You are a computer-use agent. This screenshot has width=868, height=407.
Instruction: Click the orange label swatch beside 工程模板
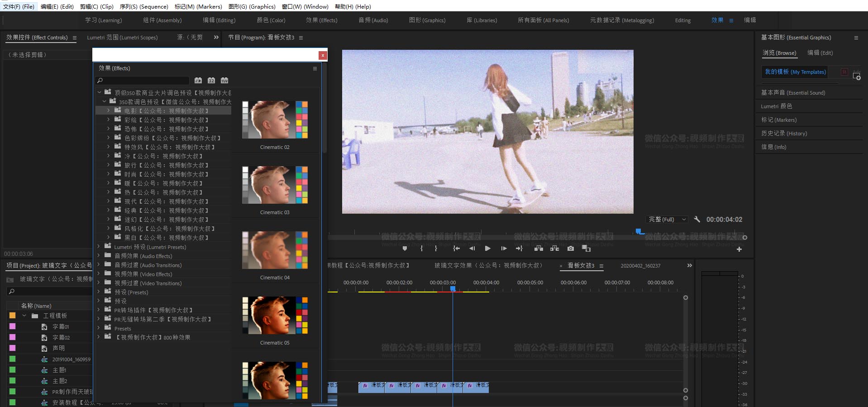(12, 316)
